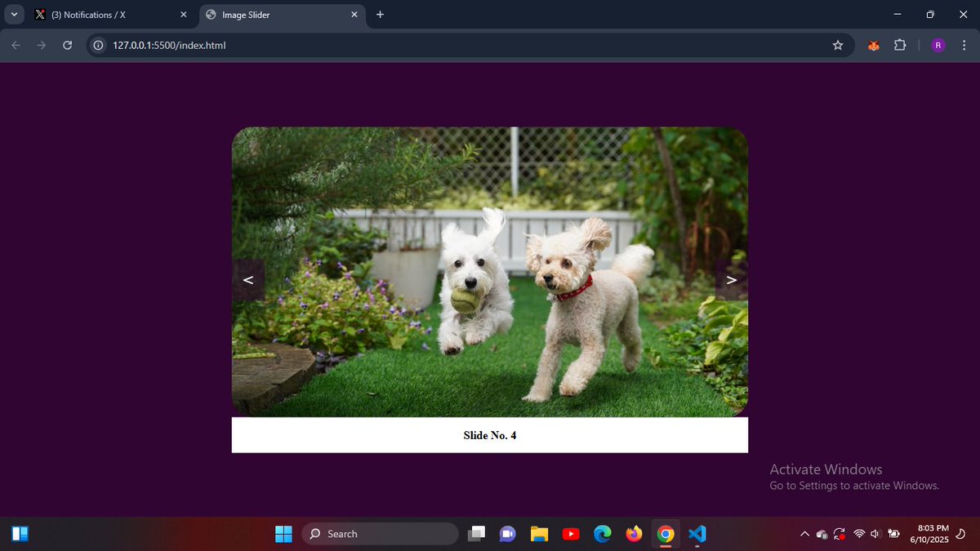The height and width of the screenshot is (551, 980).
Task: Open a new browser tab
Action: tap(380, 15)
